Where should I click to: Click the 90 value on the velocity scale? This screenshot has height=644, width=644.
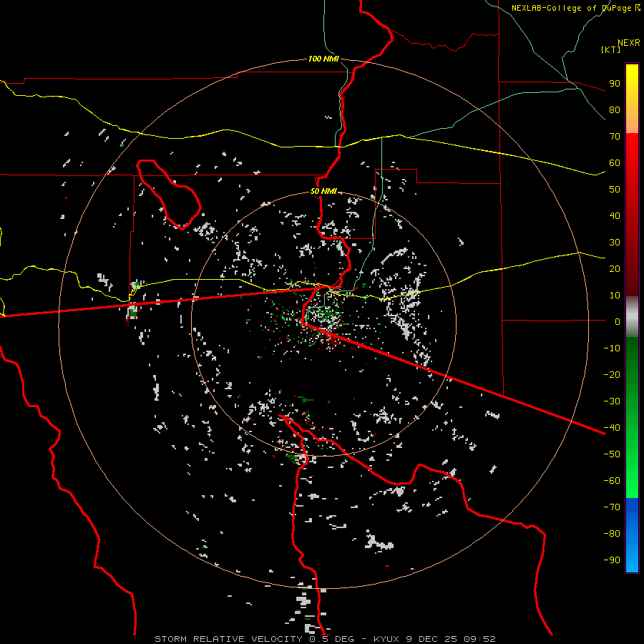point(615,84)
